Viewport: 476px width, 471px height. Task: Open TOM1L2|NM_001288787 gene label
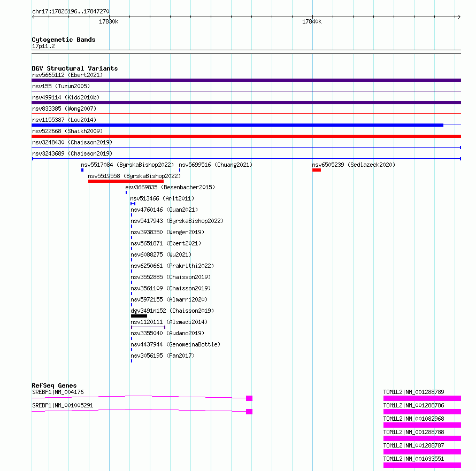click(x=413, y=445)
